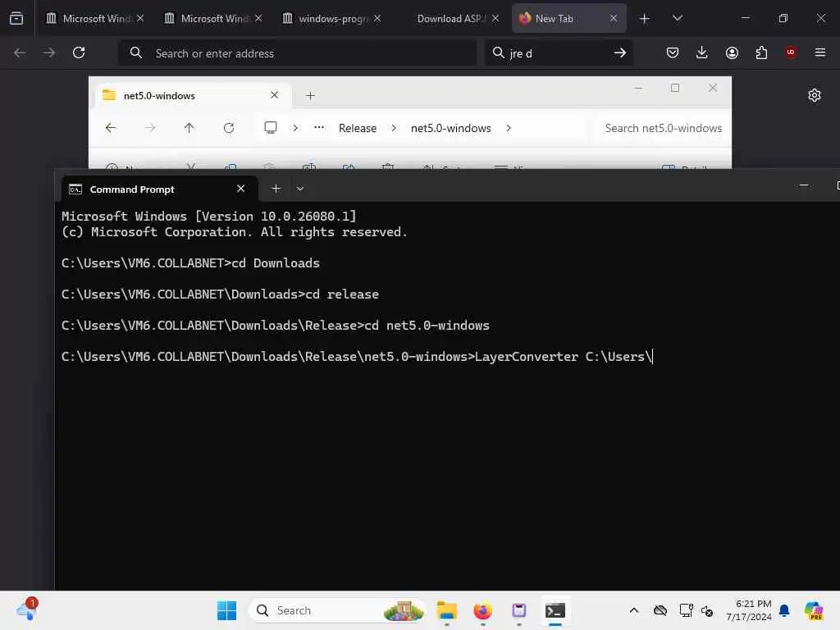
Task: Add a new File Explorer tab
Action: 310,96
